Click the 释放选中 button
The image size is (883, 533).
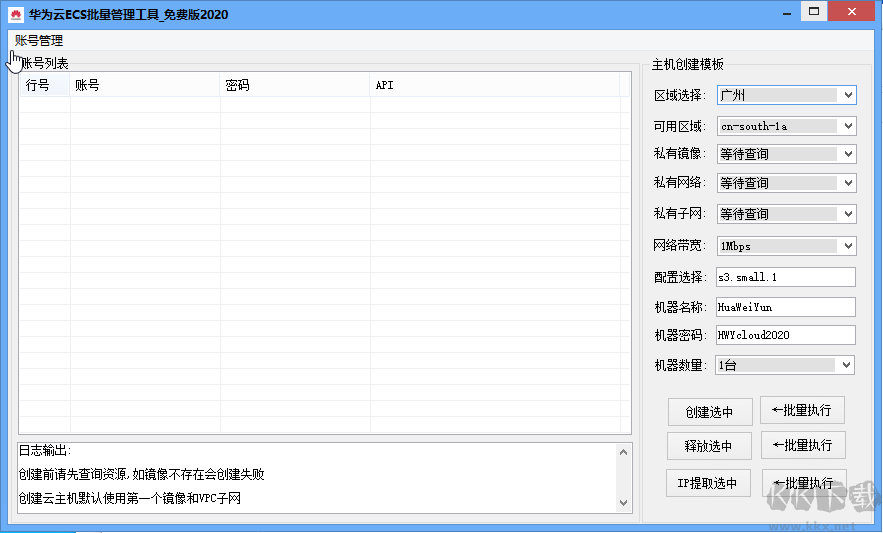(x=709, y=446)
